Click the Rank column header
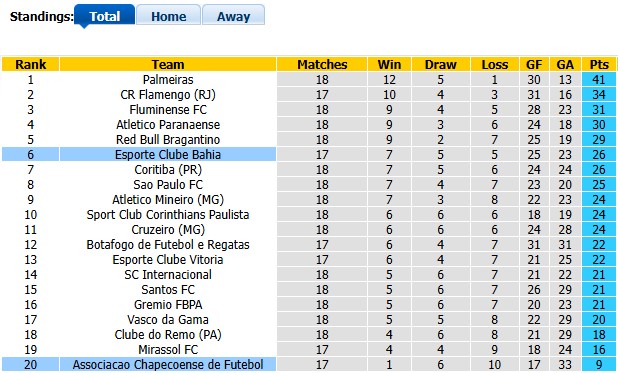The width and height of the screenshot is (618, 373). point(31,64)
